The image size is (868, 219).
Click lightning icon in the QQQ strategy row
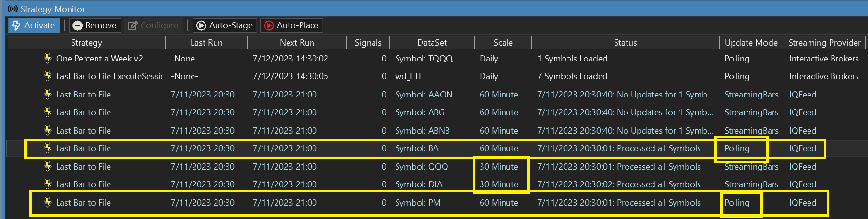pos(48,167)
